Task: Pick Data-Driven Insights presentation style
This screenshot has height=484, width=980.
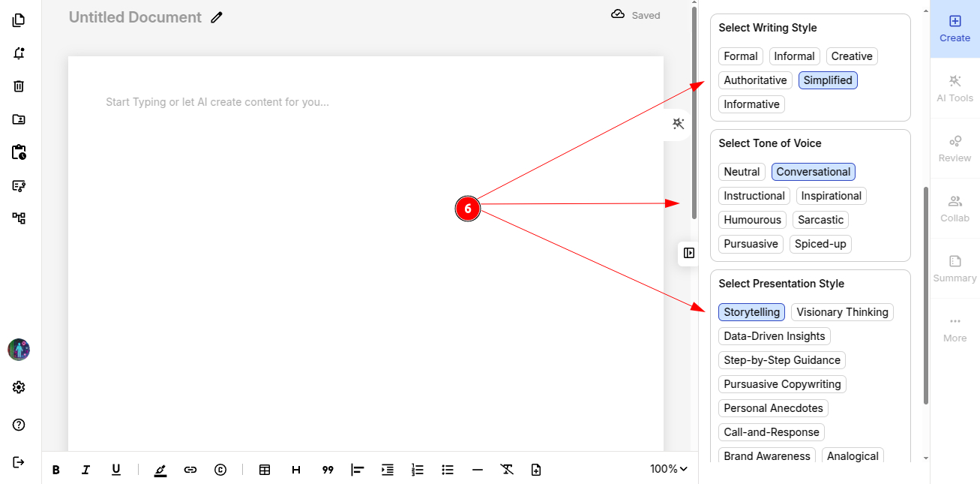Action: 774,336
